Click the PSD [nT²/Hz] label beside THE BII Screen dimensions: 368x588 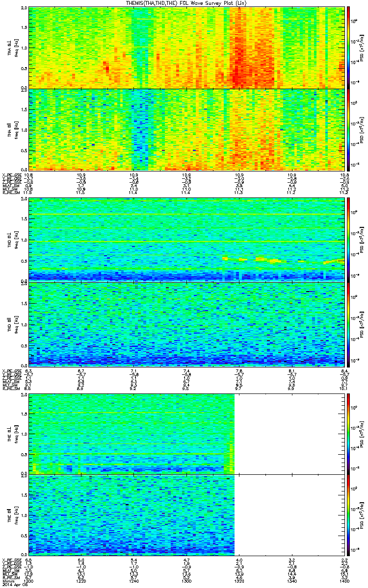tap(362, 515)
